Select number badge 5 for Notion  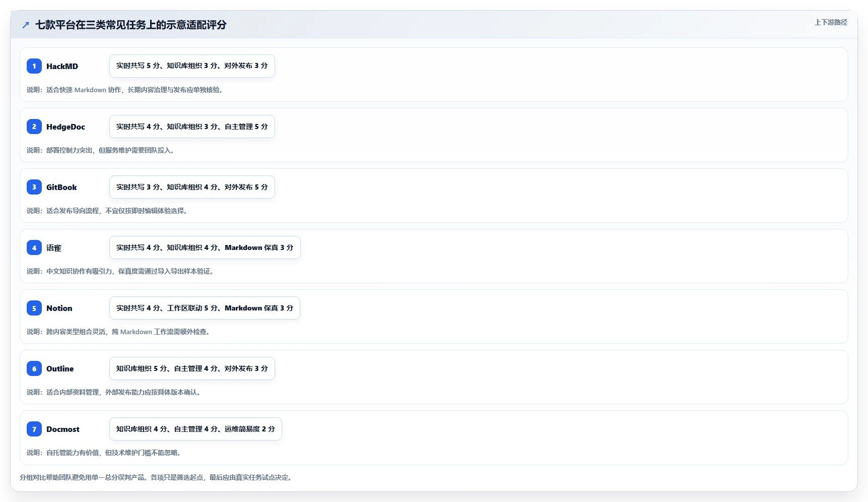34,308
